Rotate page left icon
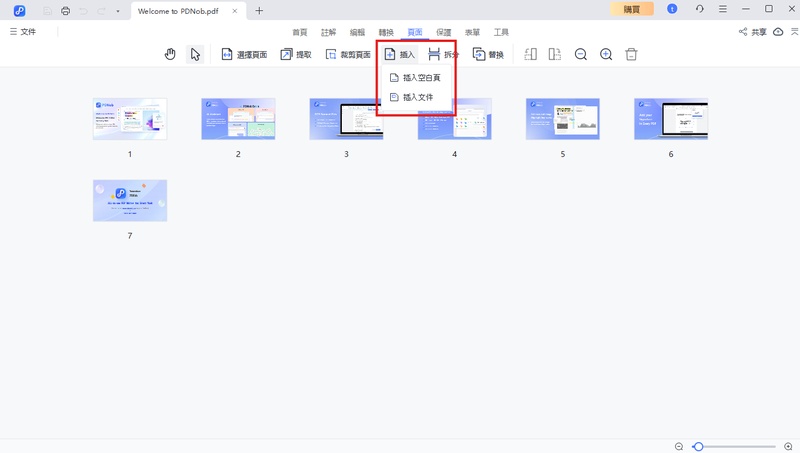Screen dimensions: 800x453 click(531, 54)
